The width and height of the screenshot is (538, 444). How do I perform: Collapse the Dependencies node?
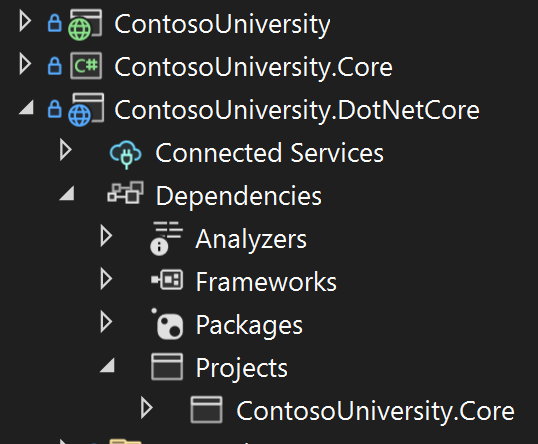coord(67,193)
